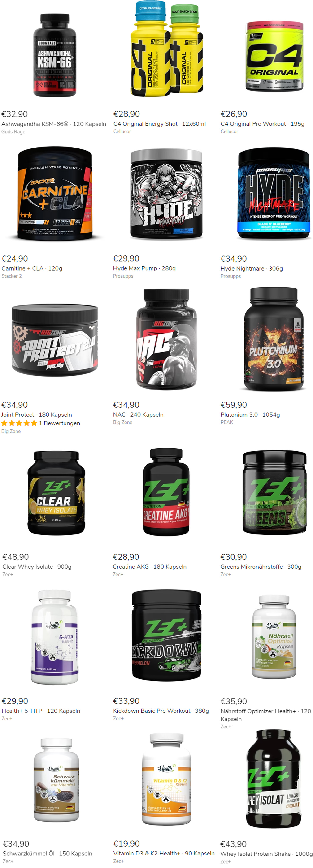Open Creatine AKG 180 Kapseln link
This screenshot has width=313, height=868.
[149, 566]
